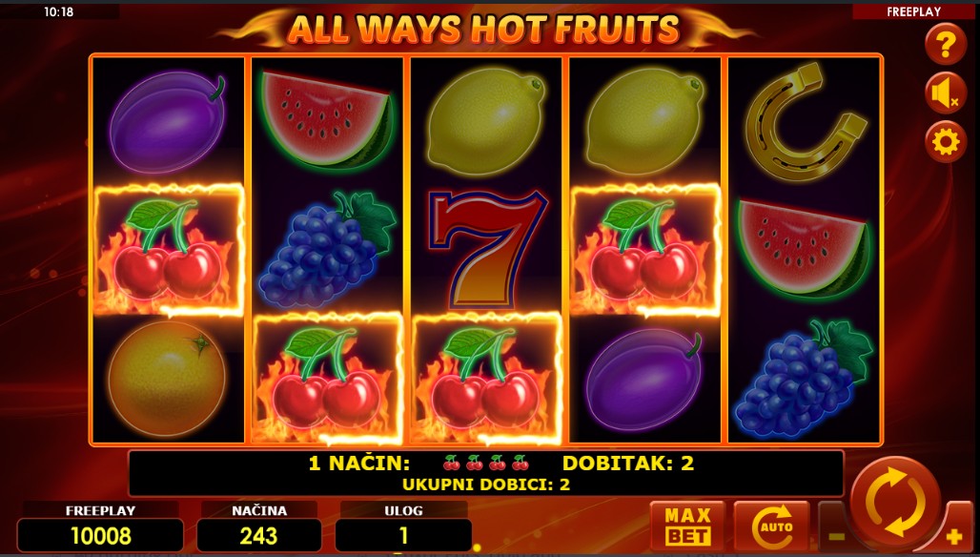Click the FREEPLAY balance 10008 display

[x=101, y=536]
